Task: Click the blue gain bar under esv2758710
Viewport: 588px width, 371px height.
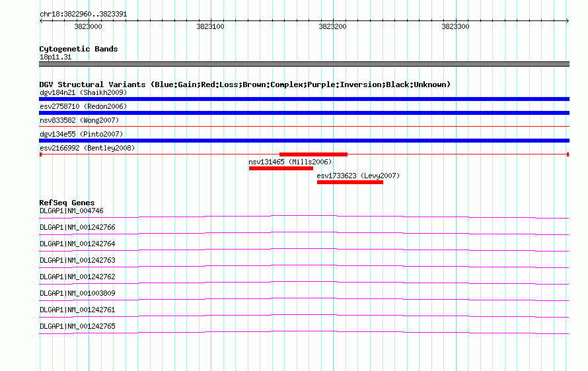Action: point(304,113)
